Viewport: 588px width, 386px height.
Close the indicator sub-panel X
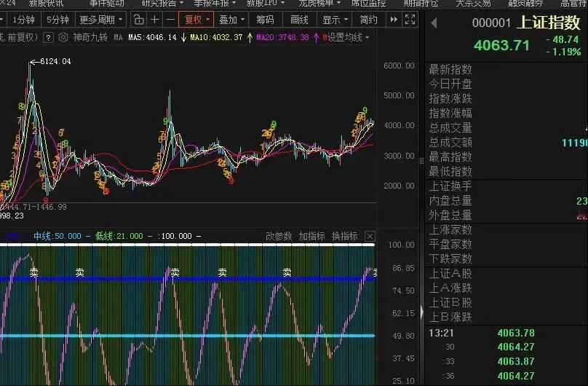370,236
